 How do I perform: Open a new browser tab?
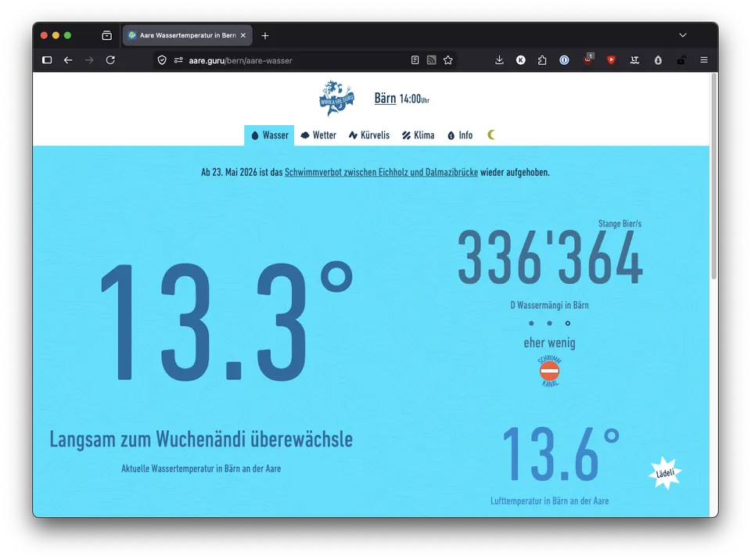point(265,35)
